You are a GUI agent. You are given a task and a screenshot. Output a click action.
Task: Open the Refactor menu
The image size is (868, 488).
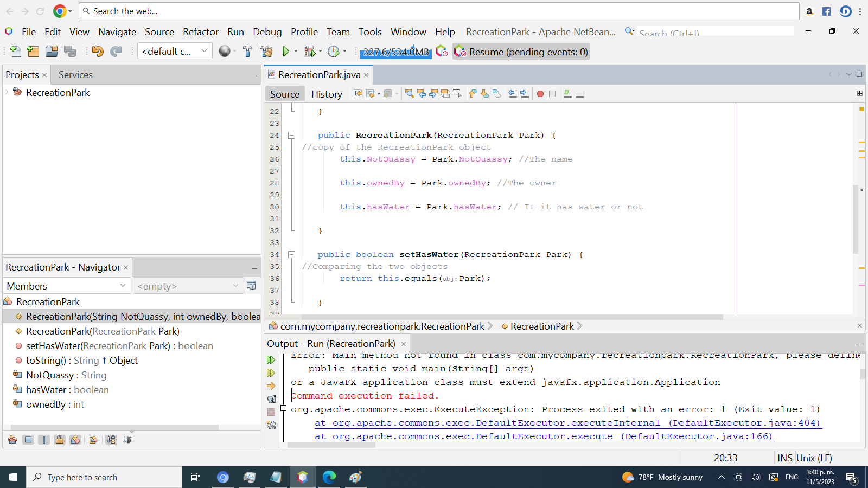(200, 31)
